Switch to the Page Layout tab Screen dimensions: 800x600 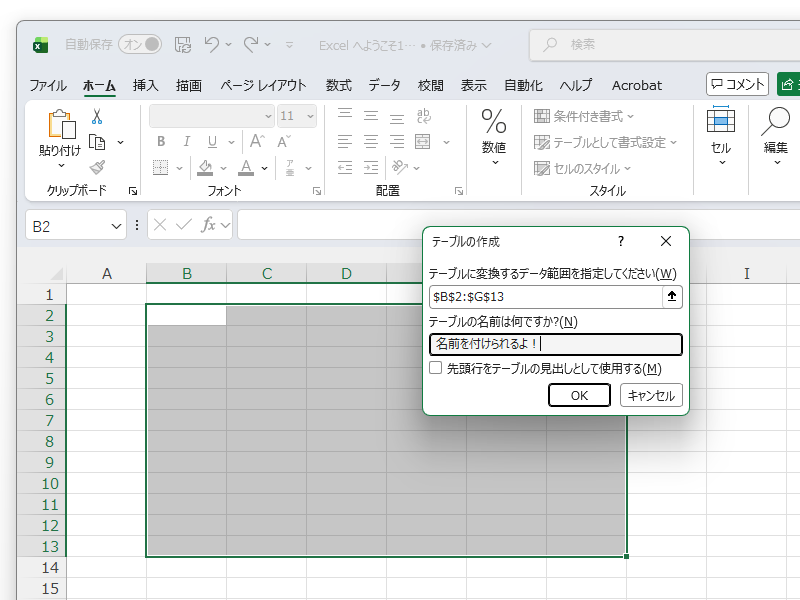coord(263,85)
